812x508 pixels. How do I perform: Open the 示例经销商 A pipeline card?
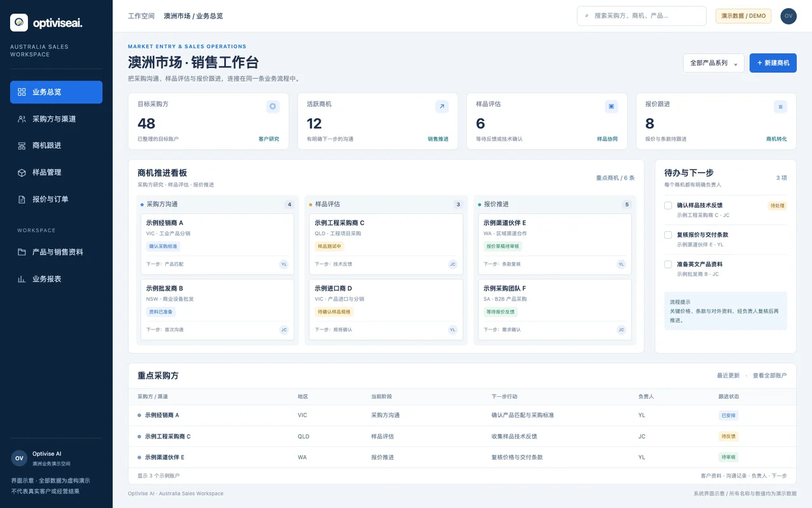coord(217,244)
